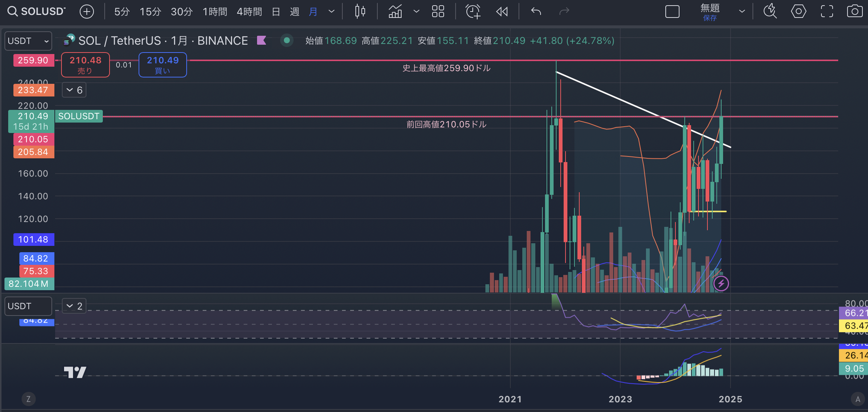Toggle auto scale with A button
Image resolution: width=868 pixels, height=412 pixels.
[858, 399]
